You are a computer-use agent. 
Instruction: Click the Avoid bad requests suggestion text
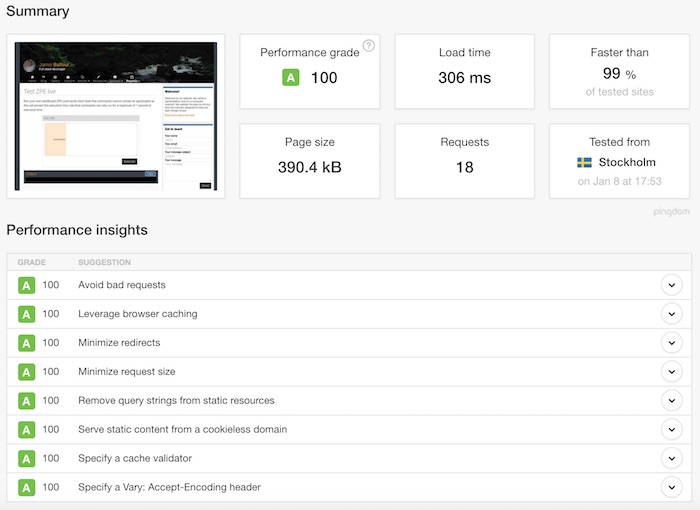(121, 285)
